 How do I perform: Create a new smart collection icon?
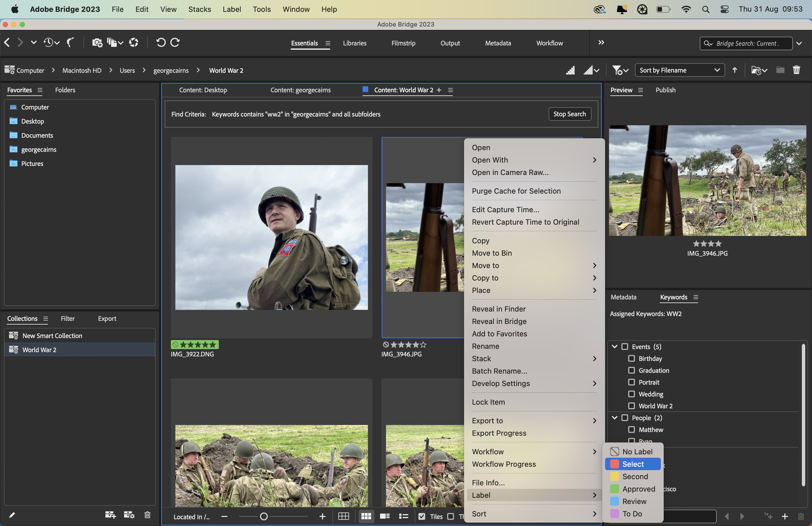pyautogui.click(x=129, y=515)
